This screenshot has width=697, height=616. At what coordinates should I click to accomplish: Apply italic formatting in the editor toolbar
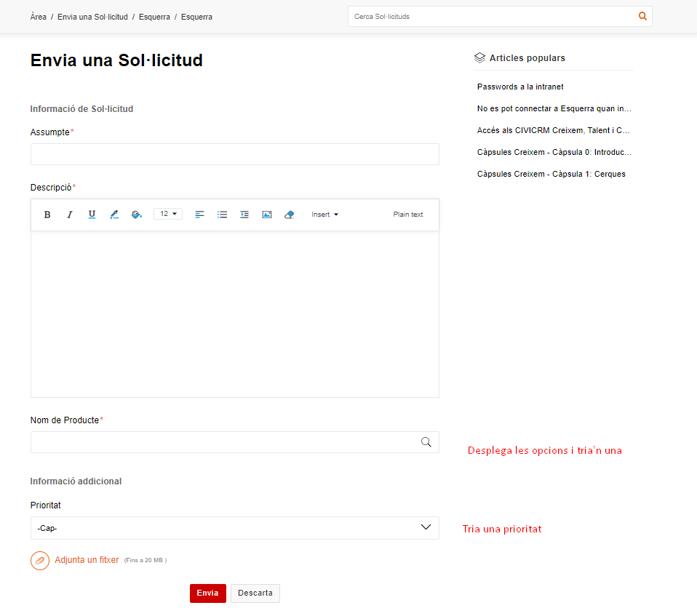click(x=70, y=215)
